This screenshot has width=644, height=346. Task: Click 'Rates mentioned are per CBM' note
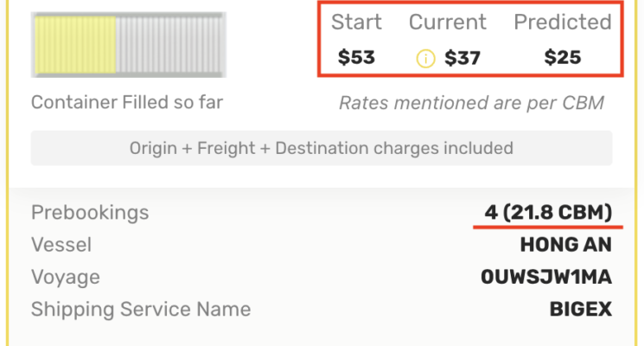coord(471,103)
